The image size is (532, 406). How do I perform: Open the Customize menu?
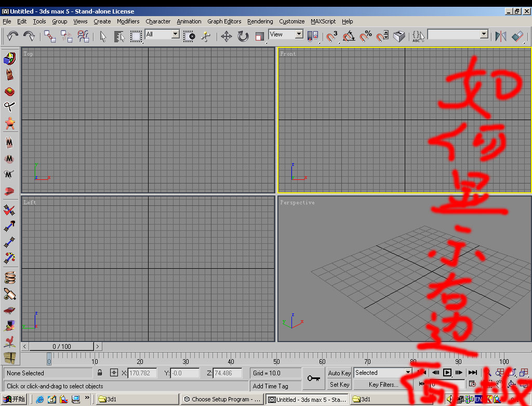(292, 21)
